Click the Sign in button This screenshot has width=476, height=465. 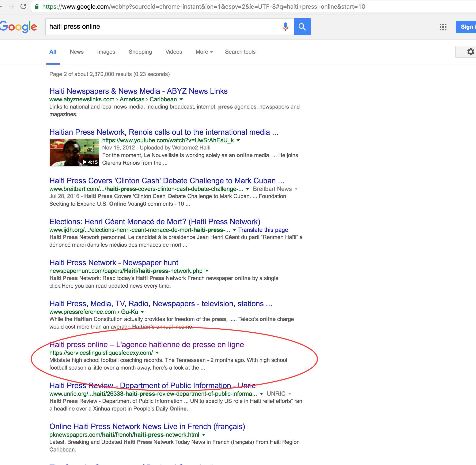[466, 27]
